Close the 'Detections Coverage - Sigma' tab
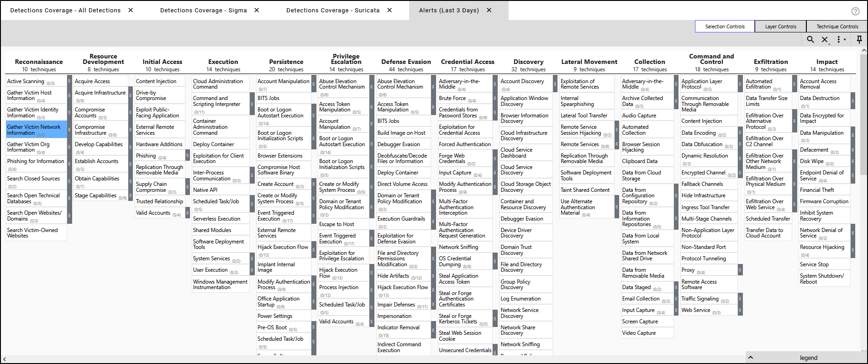Image resolution: width=868 pixels, height=364 pixels. [257, 10]
